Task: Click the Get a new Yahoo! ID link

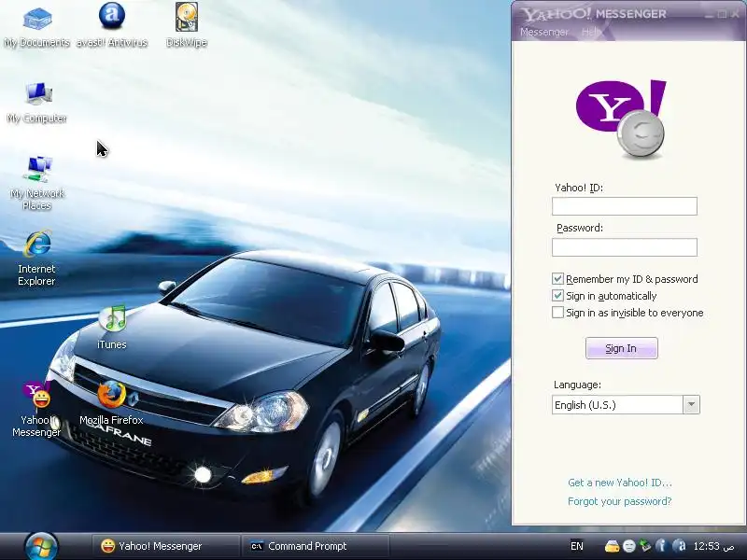Action: 620,483
